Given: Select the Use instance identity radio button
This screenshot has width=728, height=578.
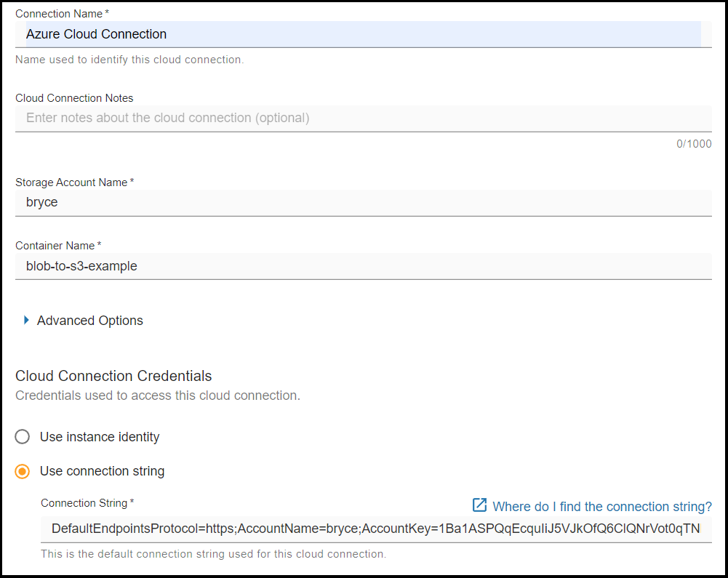Looking at the screenshot, I should click(x=23, y=437).
